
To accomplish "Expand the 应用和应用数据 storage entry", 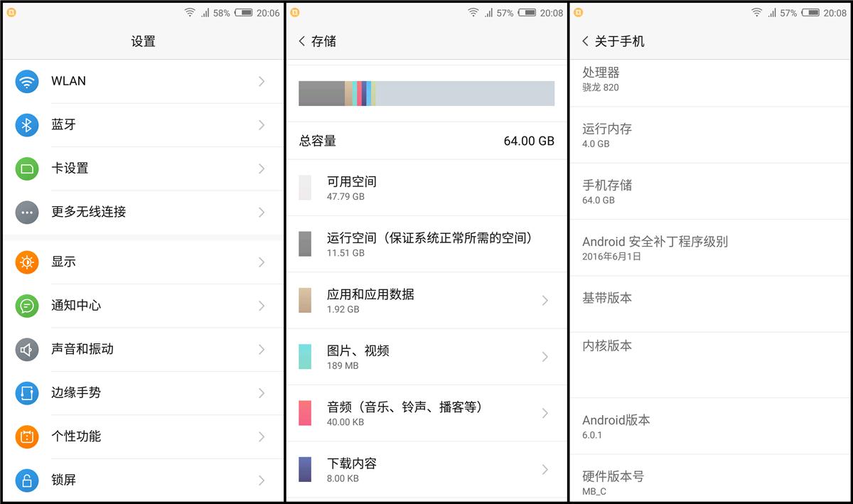I will (x=426, y=299).
